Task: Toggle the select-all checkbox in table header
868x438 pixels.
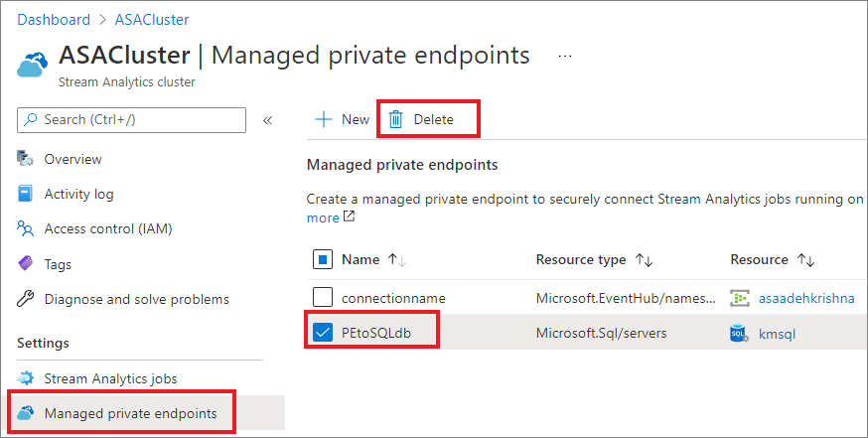Action: [323, 260]
